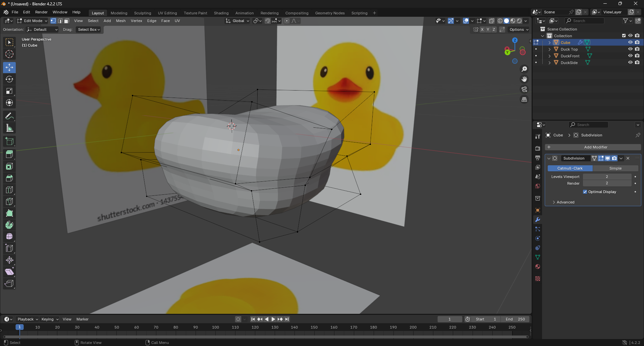Select the Simple subdivision type
Viewport: 644px width, 346px height.
(x=615, y=168)
